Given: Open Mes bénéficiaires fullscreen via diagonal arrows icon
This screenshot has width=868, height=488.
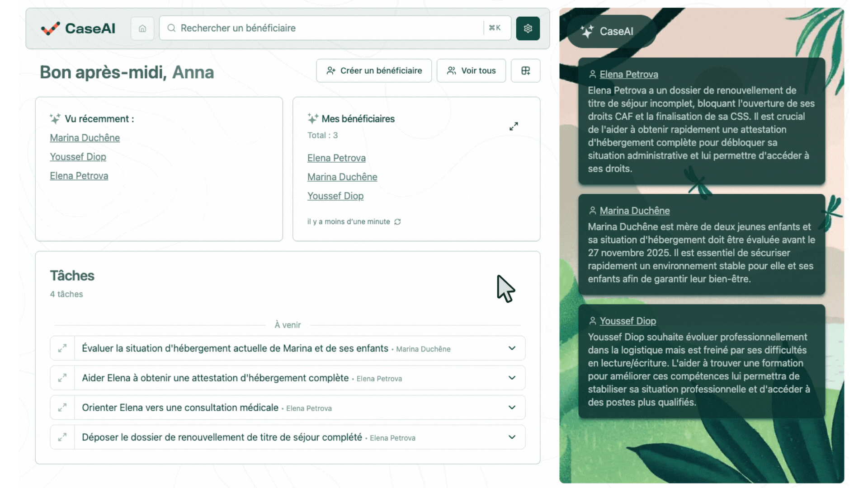Looking at the screenshot, I should pyautogui.click(x=514, y=127).
